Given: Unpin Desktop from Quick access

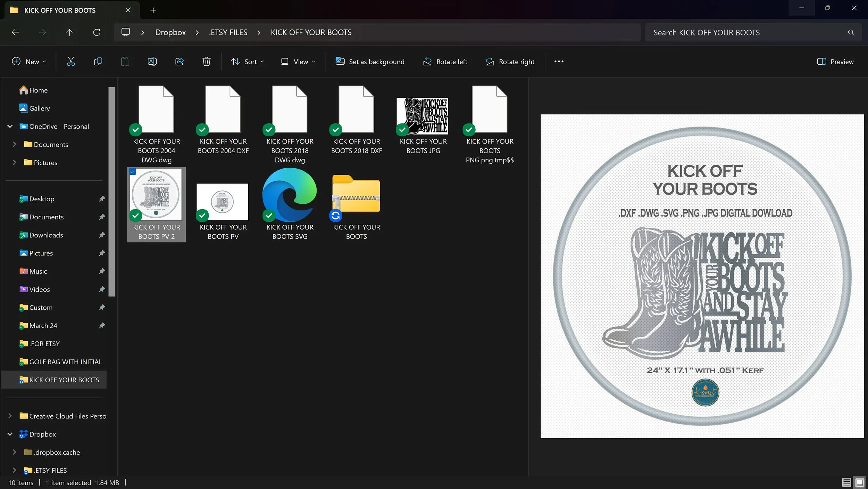Looking at the screenshot, I should tap(102, 199).
